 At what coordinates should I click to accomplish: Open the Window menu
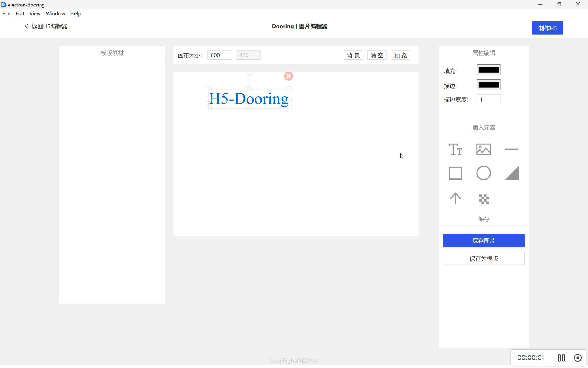point(55,13)
